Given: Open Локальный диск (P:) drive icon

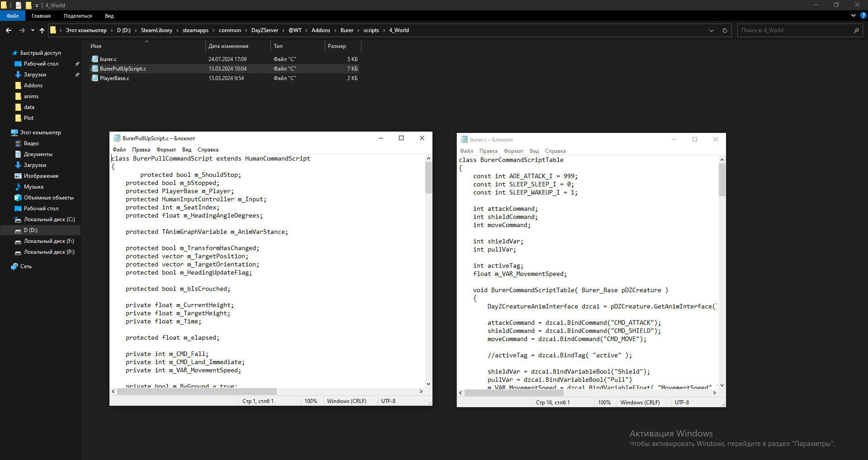Looking at the screenshot, I should (18, 252).
